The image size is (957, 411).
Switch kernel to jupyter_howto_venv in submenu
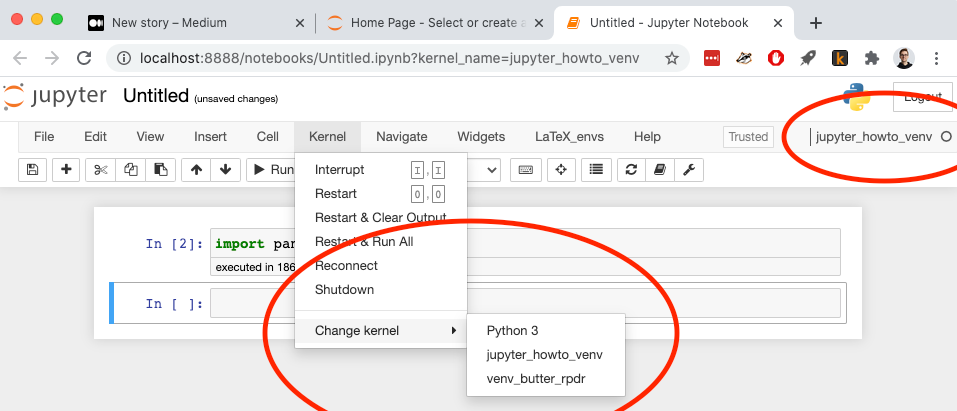pyautogui.click(x=546, y=354)
